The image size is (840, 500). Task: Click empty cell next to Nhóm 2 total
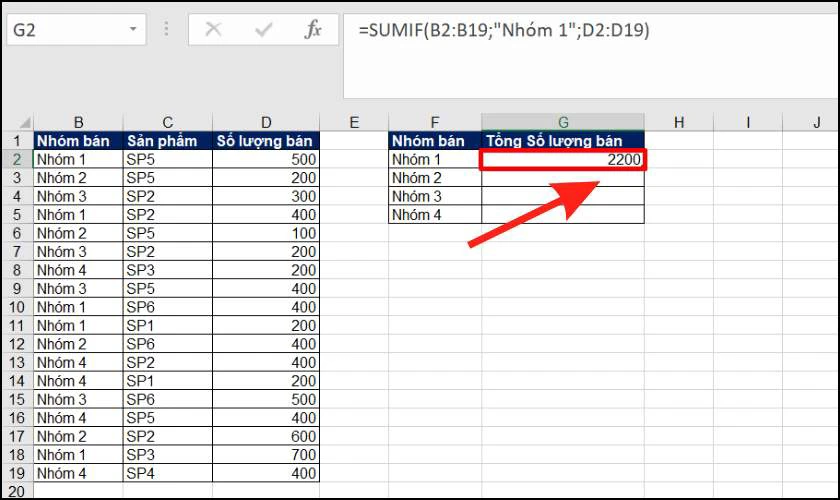(x=563, y=178)
